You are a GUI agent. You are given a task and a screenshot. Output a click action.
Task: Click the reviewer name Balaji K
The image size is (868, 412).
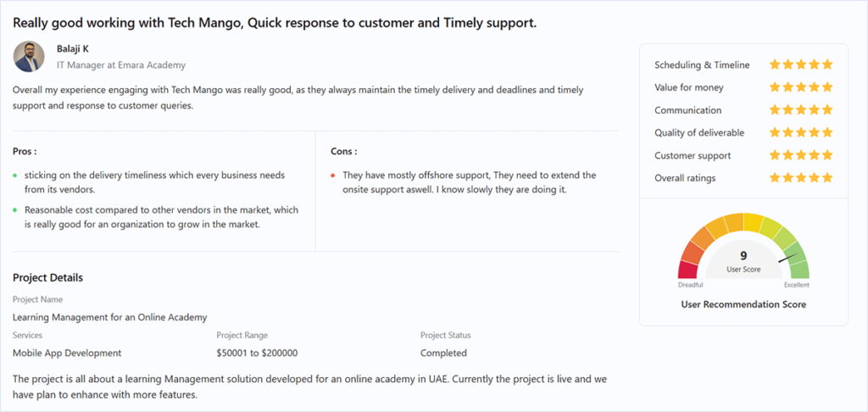73,48
